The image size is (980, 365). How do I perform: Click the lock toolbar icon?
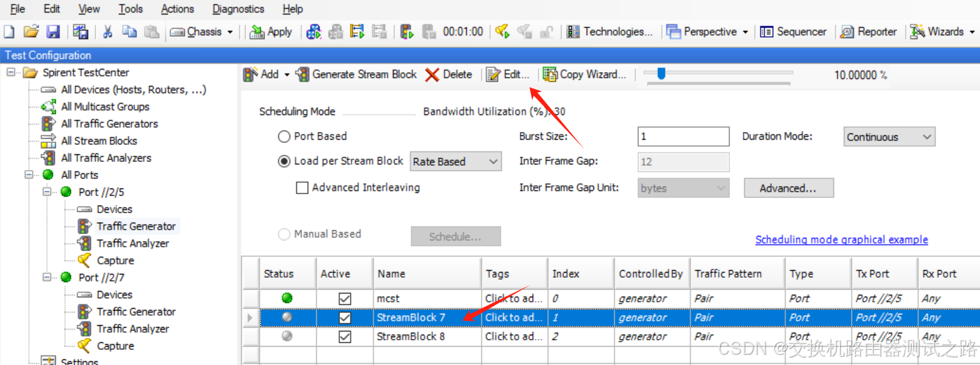coord(545,32)
